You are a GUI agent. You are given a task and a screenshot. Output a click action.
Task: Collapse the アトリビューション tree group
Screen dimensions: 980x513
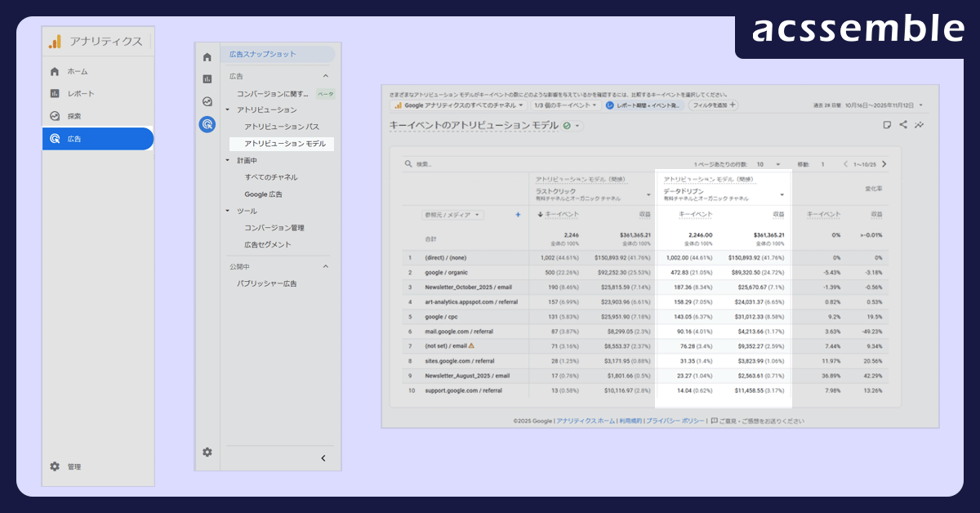pyautogui.click(x=228, y=109)
